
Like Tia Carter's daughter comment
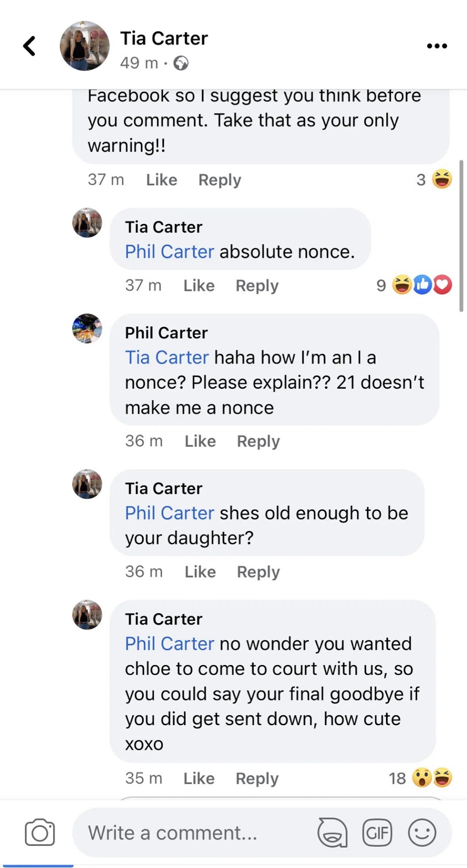point(200,571)
